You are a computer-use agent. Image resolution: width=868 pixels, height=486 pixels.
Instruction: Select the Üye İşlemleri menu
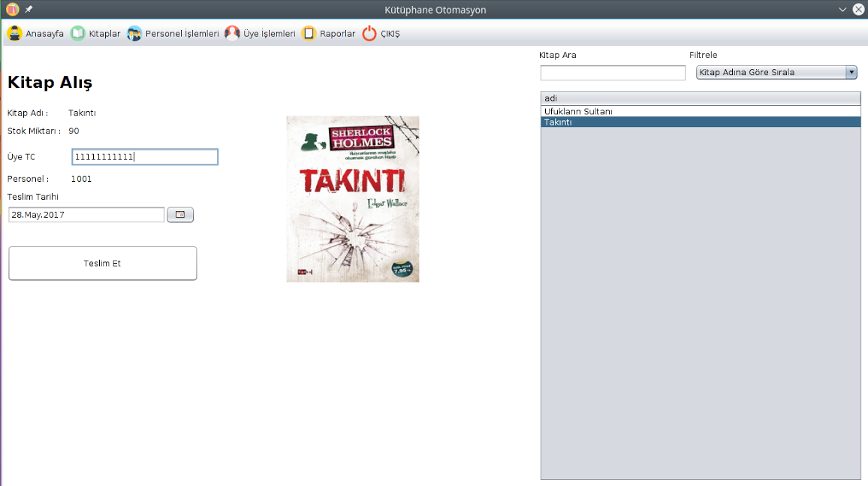[270, 34]
